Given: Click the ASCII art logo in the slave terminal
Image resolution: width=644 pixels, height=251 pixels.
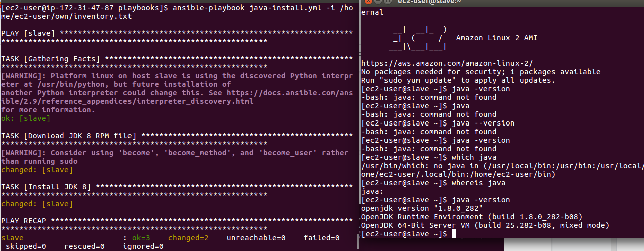Looking at the screenshot, I should coord(418,38).
